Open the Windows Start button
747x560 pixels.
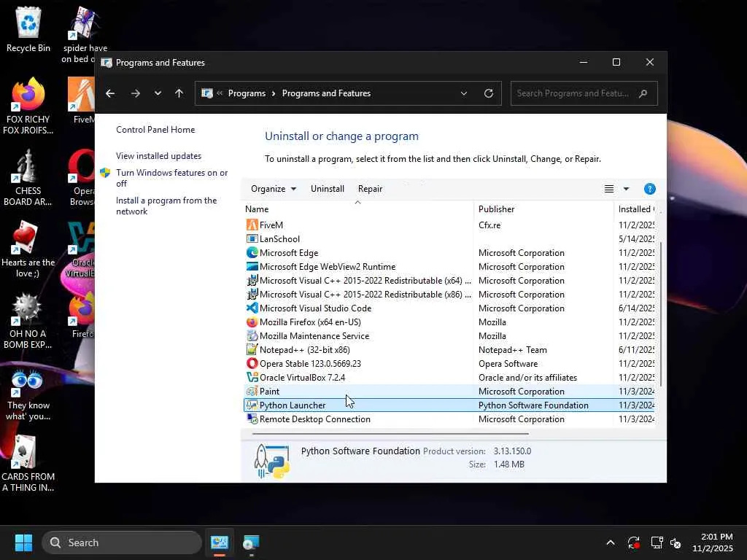tap(23, 542)
